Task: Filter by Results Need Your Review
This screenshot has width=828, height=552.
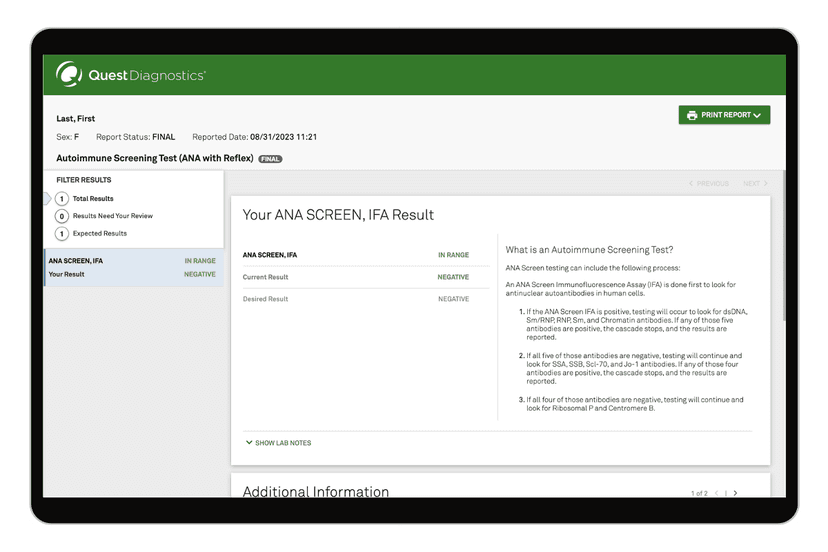Action: tap(112, 216)
